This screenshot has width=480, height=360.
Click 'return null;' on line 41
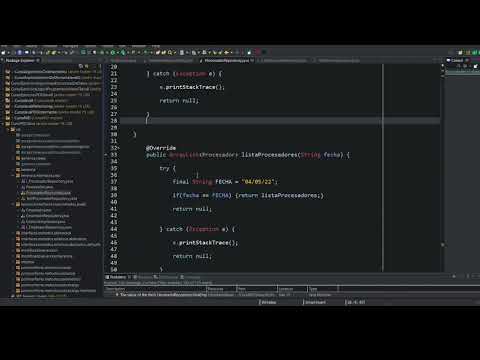(192, 209)
